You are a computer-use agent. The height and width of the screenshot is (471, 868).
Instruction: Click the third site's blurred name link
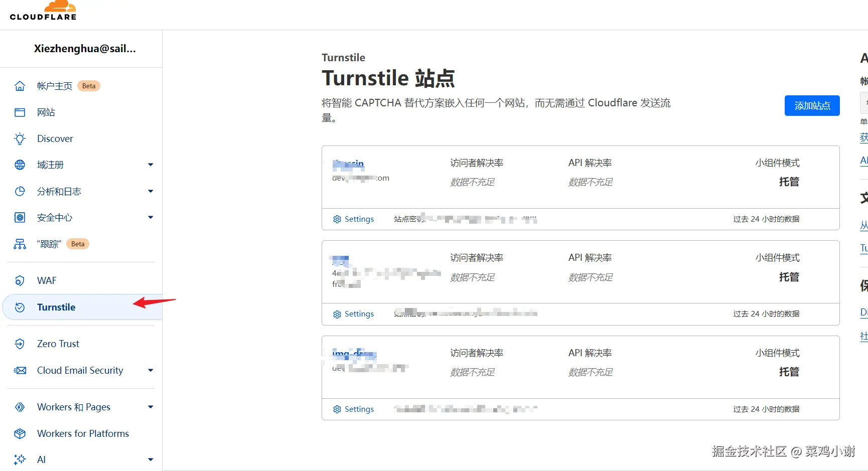coord(354,354)
